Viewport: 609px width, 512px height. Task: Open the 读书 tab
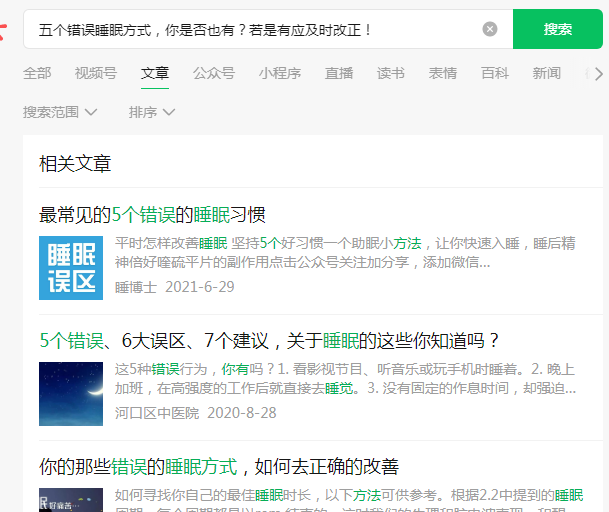click(391, 73)
